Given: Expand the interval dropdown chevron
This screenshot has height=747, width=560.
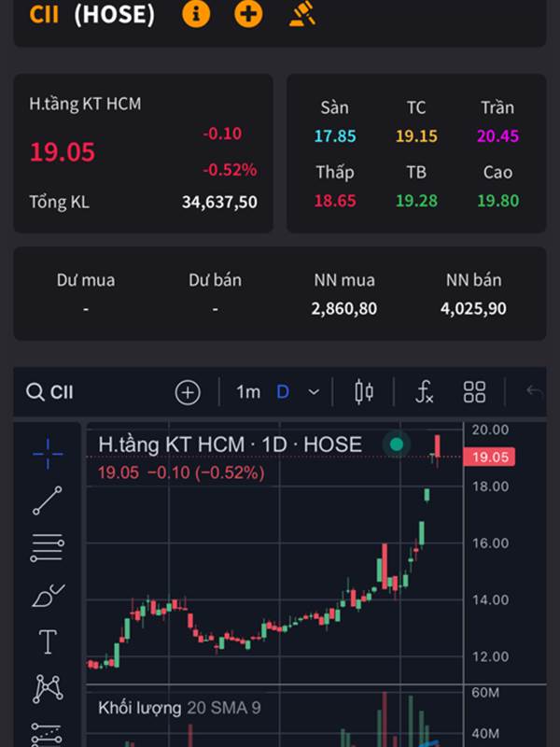Looking at the screenshot, I should point(314,392).
